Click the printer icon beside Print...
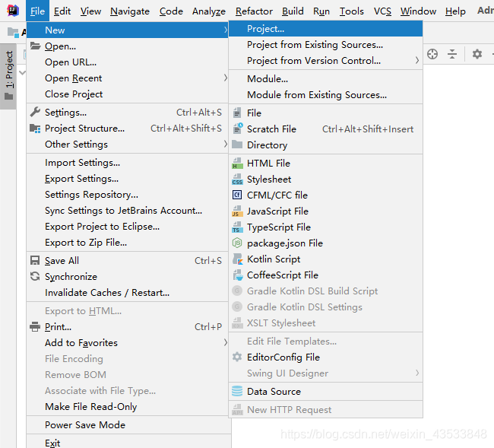Screen dimensions: 494x448 click(35, 326)
